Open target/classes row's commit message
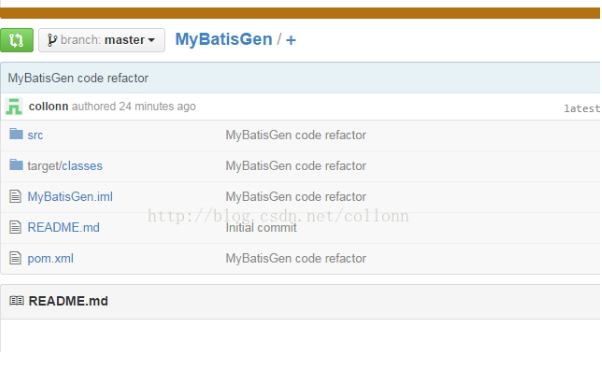 [x=296, y=166]
